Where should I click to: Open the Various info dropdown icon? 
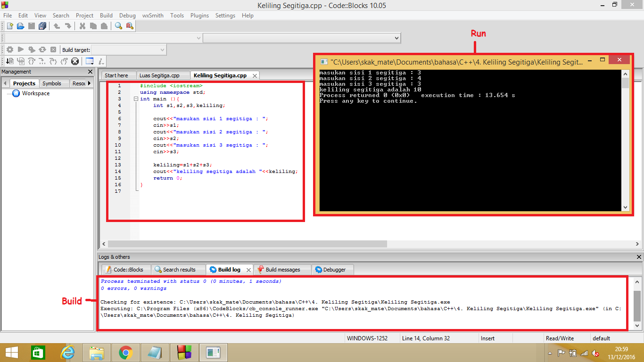101,61
